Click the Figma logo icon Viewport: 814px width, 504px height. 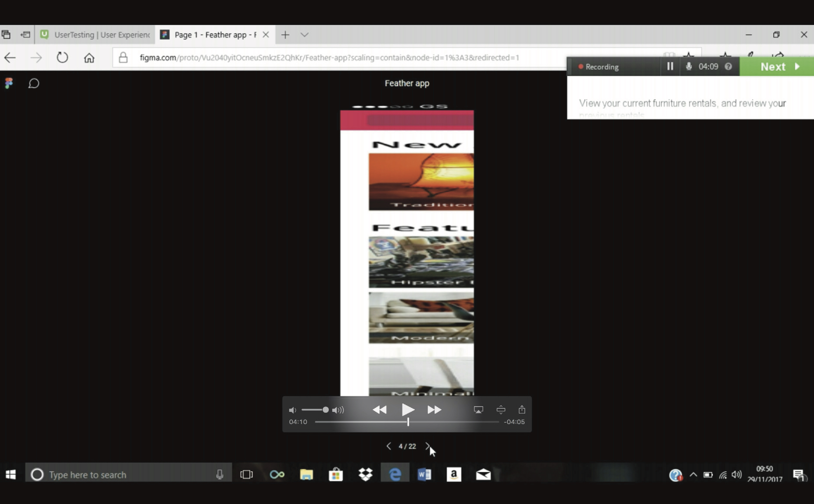click(x=9, y=83)
